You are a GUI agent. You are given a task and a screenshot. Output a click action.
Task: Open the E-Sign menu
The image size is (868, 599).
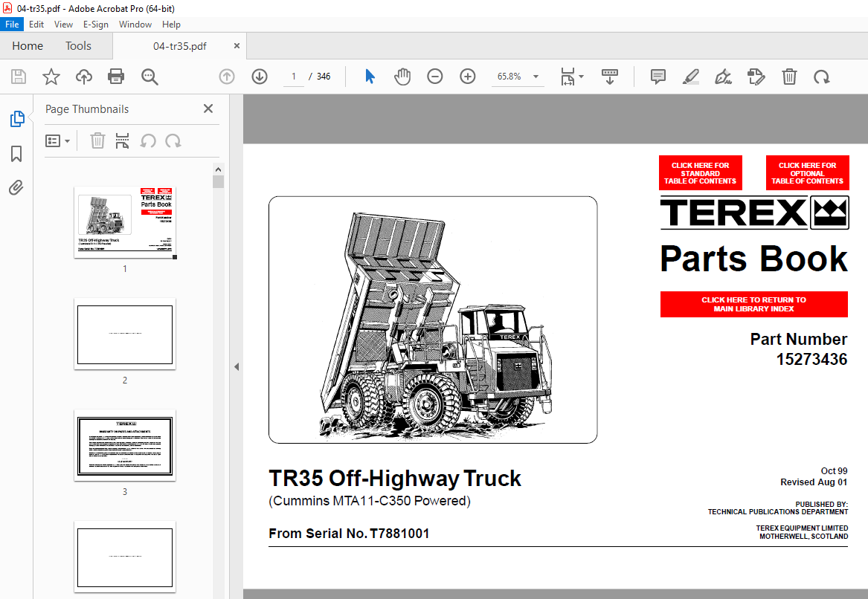pos(96,25)
